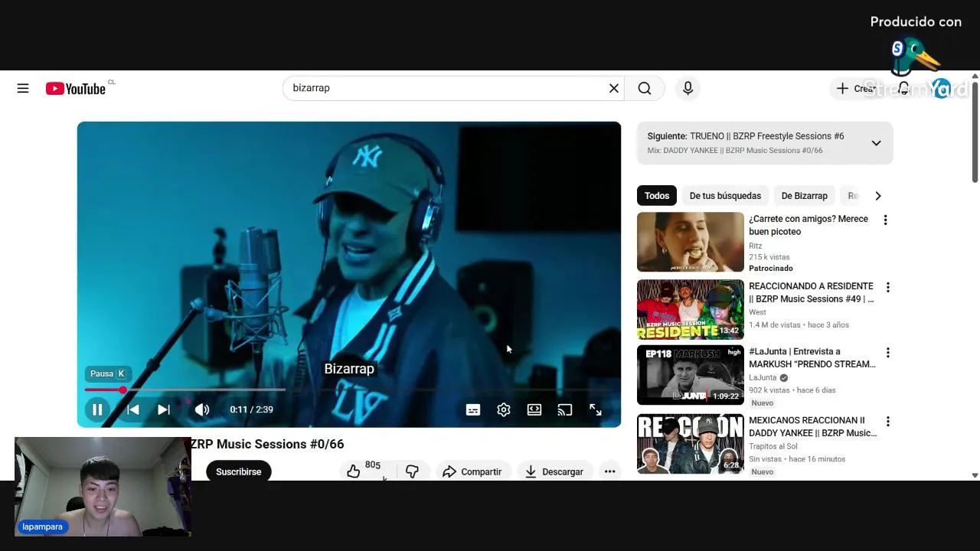The image size is (980, 551).
Task: Start voice search with microphone icon
Action: 688,89
